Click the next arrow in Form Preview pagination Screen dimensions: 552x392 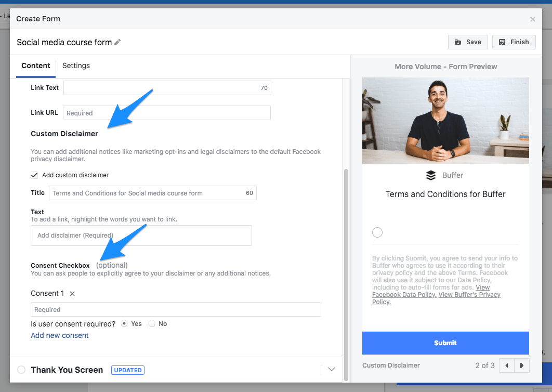[522, 365]
